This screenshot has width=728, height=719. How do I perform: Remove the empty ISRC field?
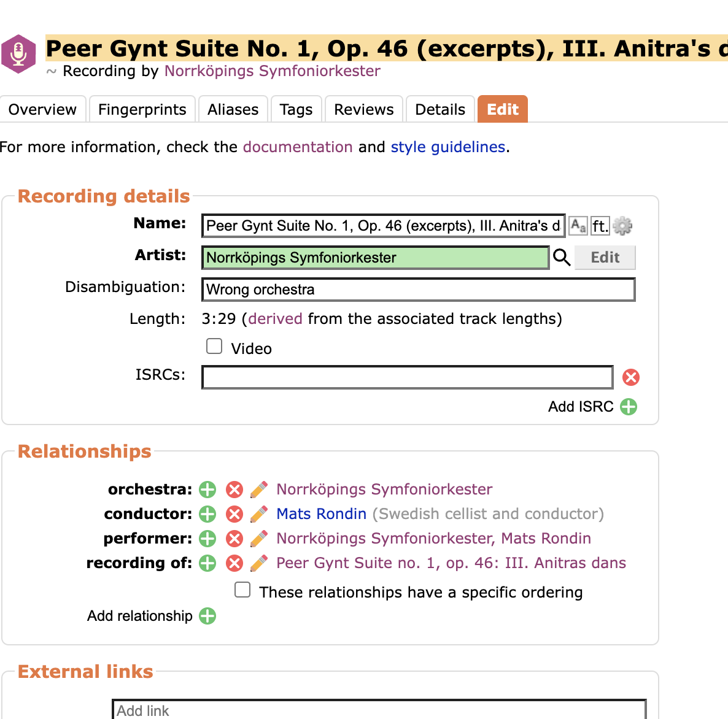(x=630, y=377)
